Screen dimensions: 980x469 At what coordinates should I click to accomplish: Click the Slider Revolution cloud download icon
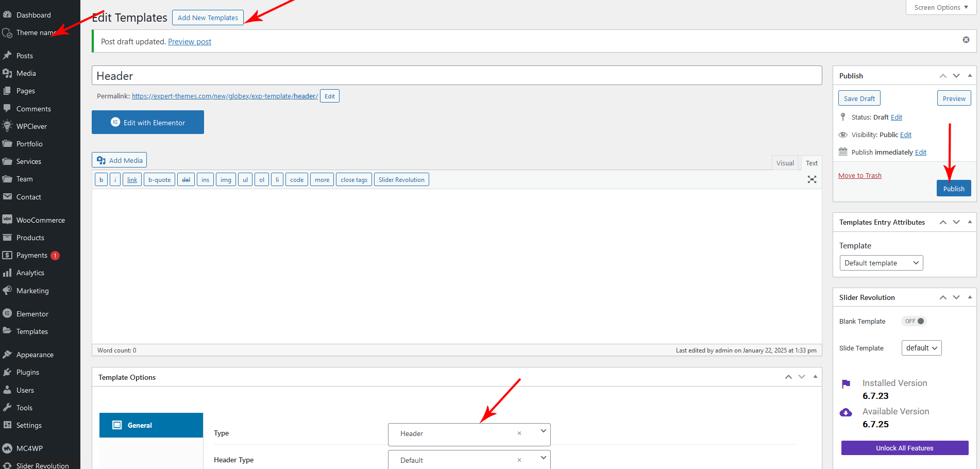pyautogui.click(x=846, y=413)
